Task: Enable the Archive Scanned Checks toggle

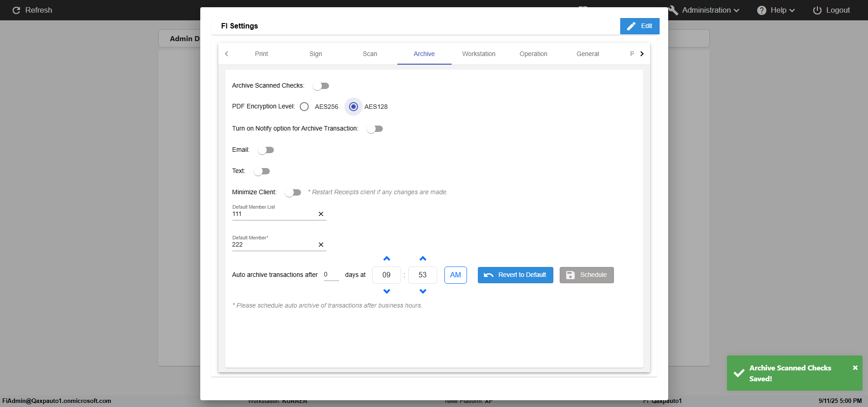Action: click(321, 86)
